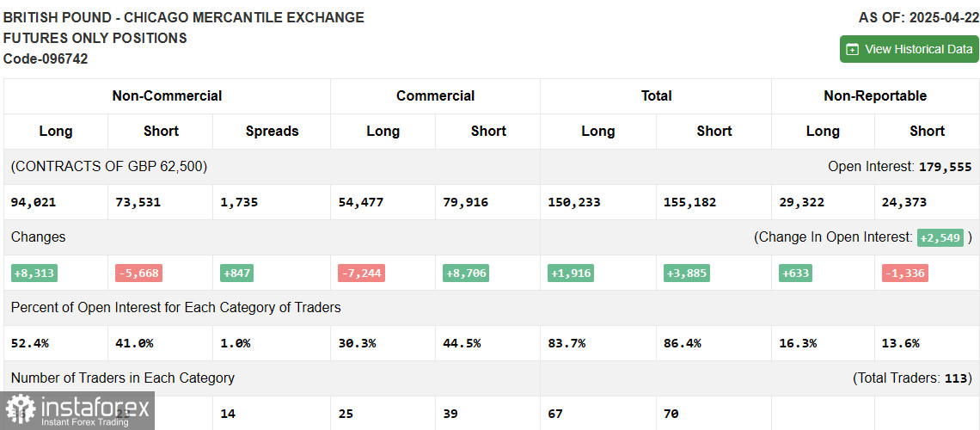Image resolution: width=980 pixels, height=430 pixels.
Task: Click the View Historical Data button
Action: point(909,49)
